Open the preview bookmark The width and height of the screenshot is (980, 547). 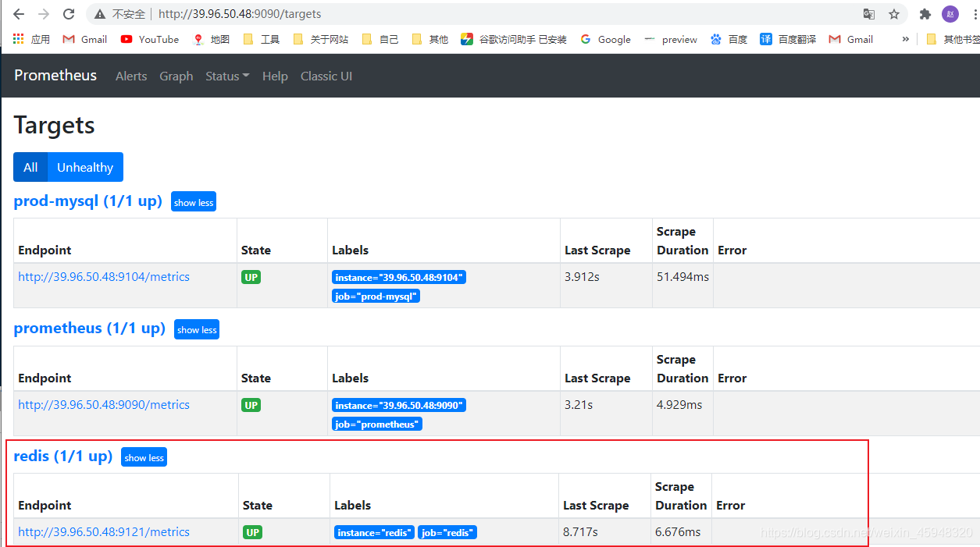click(670, 39)
